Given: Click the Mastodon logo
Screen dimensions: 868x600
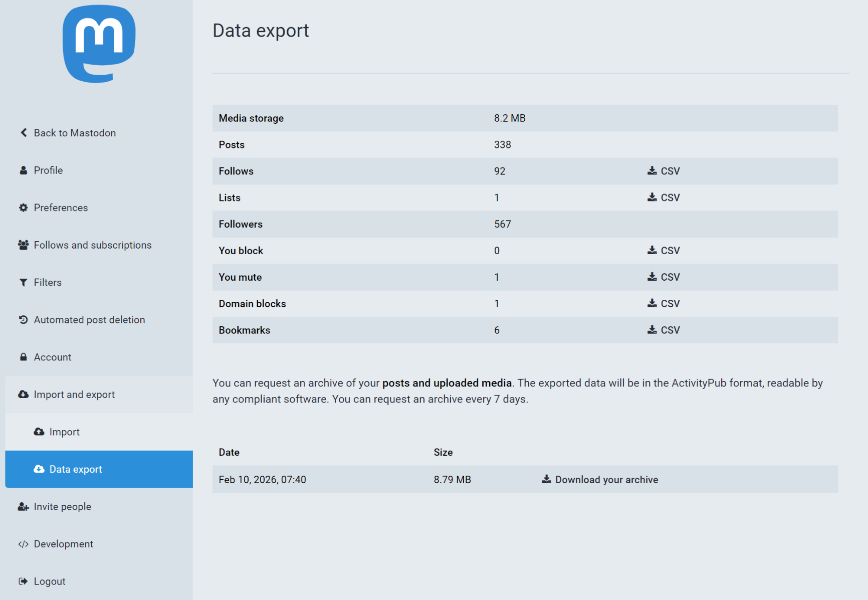Looking at the screenshot, I should point(99,44).
